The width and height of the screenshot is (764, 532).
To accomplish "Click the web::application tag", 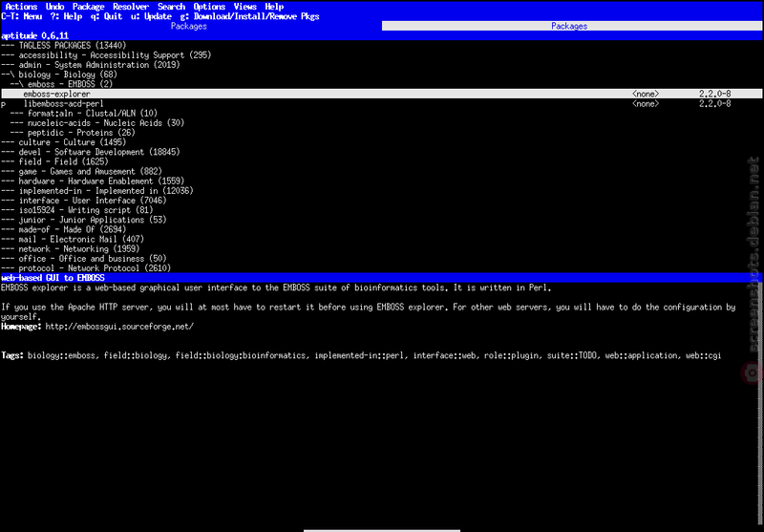I will [641, 355].
